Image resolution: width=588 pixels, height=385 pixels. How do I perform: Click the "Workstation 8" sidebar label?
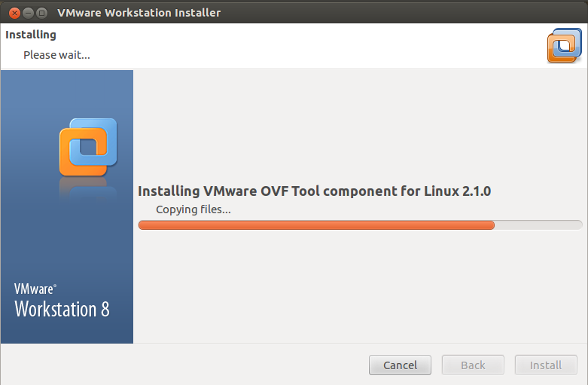pyautogui.click(x=62, y=309)
